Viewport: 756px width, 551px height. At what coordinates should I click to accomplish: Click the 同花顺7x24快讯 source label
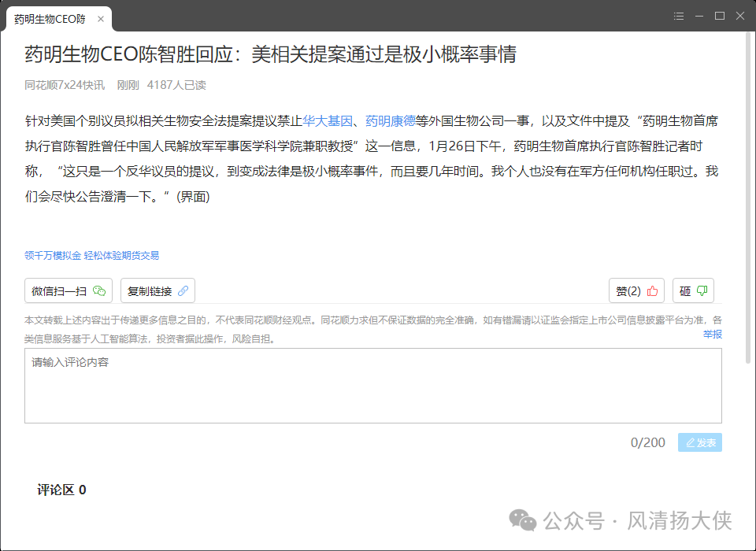(65, 85)
